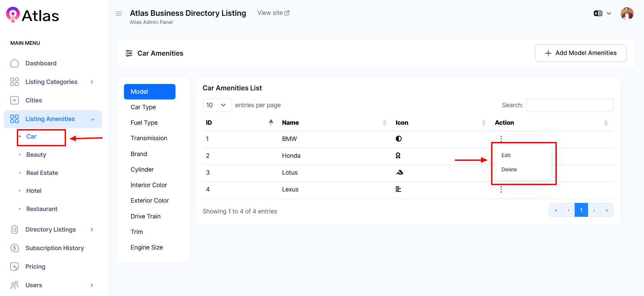Click the Cities sidebar icon

[x=14, y=100]
